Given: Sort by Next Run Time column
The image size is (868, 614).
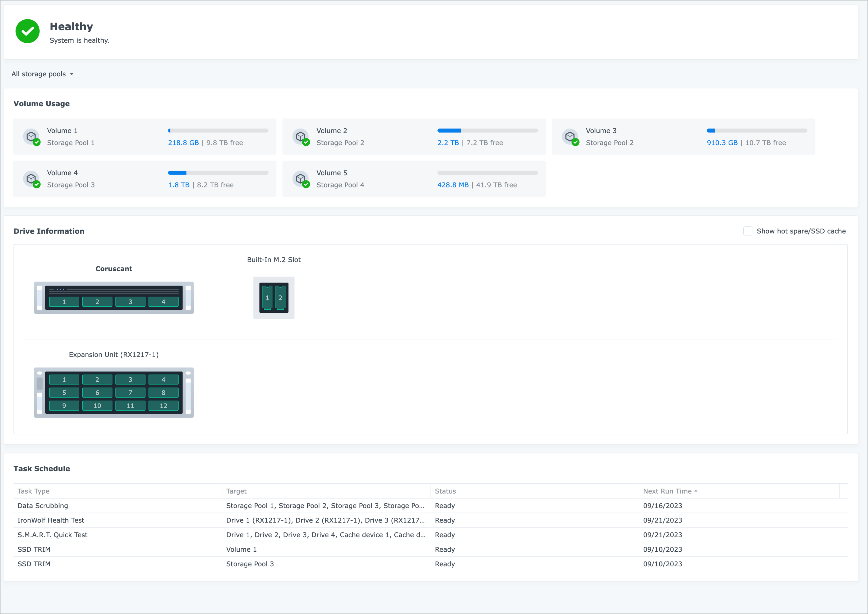Looking at the screenshot, I should tap(739, 491).
